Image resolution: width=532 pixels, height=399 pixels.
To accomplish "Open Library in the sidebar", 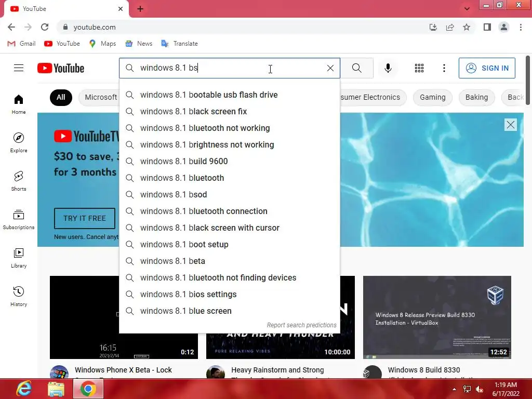I will 19,258.
